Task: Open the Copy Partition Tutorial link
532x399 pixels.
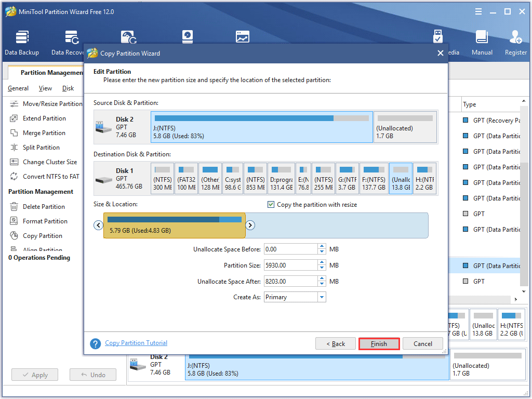Action: pyautogui.click(x=136, y=343)
